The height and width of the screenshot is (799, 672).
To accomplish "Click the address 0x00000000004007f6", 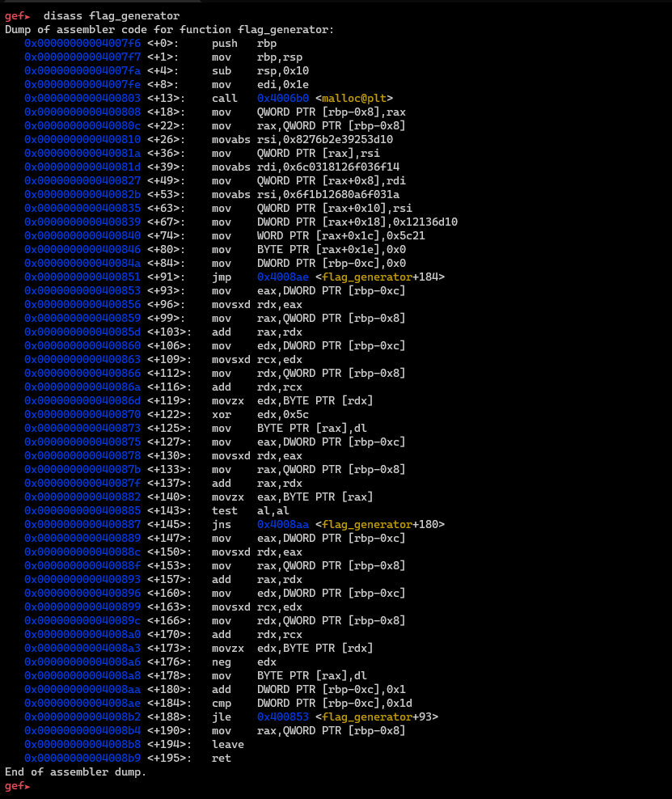I will click(x=82, y=44).
